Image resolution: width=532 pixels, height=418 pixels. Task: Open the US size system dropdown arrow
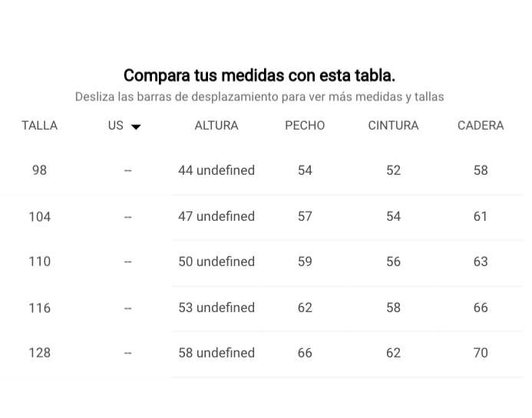click(136, 127)
